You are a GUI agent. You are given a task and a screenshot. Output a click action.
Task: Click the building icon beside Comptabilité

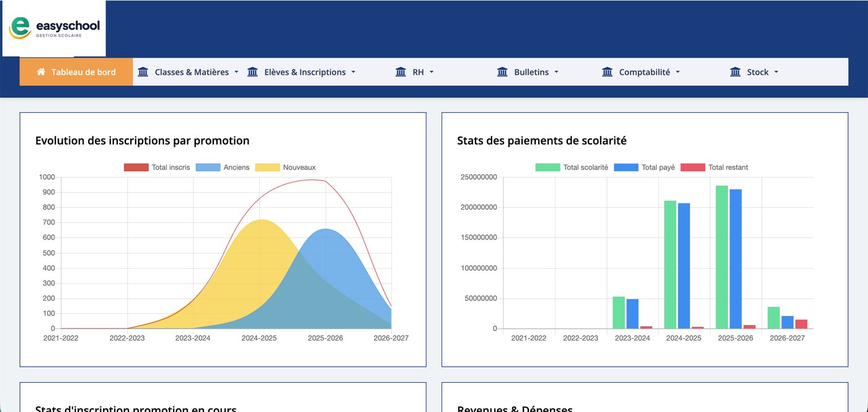(x=608, y=72)
